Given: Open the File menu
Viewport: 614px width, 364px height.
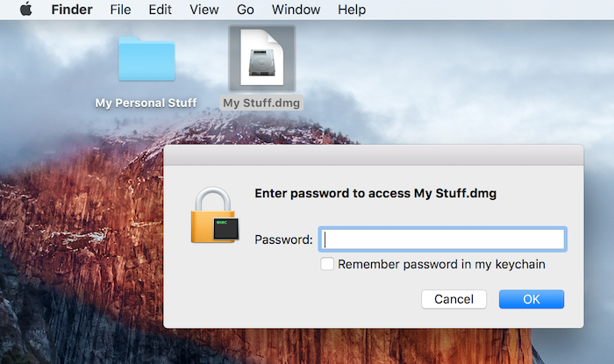Looking at the screenshot, I should 120,10.
